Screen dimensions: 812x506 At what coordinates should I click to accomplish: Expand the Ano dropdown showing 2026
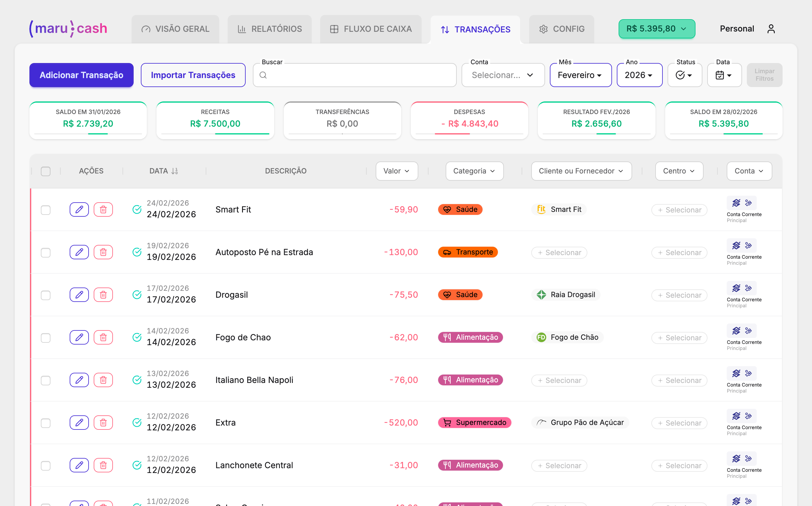[x=639, y=75]
